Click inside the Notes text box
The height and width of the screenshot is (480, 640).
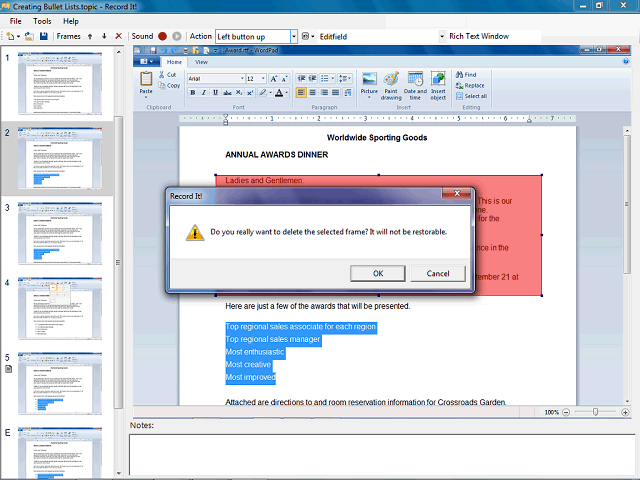click(x=384, y=455)
